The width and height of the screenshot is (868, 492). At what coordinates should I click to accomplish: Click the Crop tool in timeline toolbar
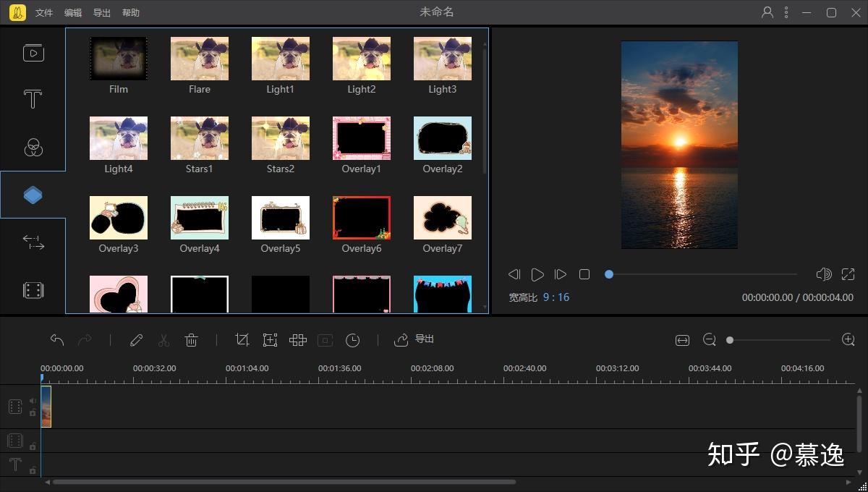pyautogui.click(x=242, y=340)
